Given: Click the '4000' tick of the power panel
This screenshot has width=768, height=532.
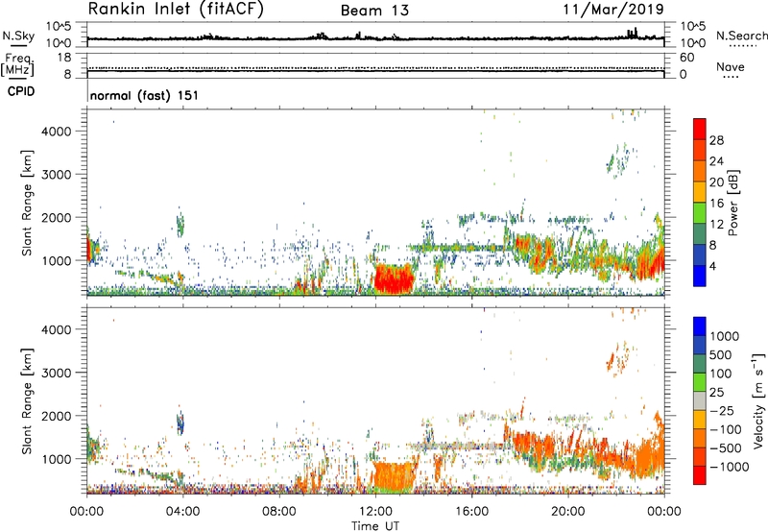Looking at the screenshot, I should 56,132.
